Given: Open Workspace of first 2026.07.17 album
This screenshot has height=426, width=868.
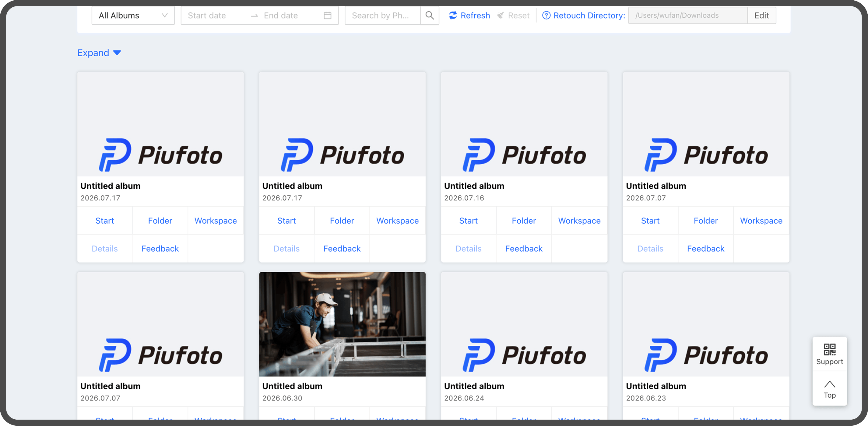Looking at the screenshot, I should click(x=216, y=221).
